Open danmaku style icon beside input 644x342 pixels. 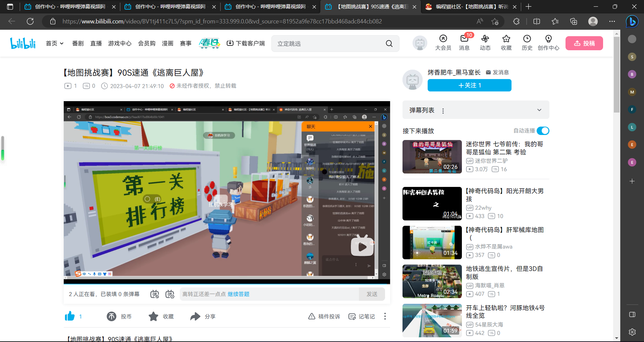pyautogui.click(x=170, y=294)
